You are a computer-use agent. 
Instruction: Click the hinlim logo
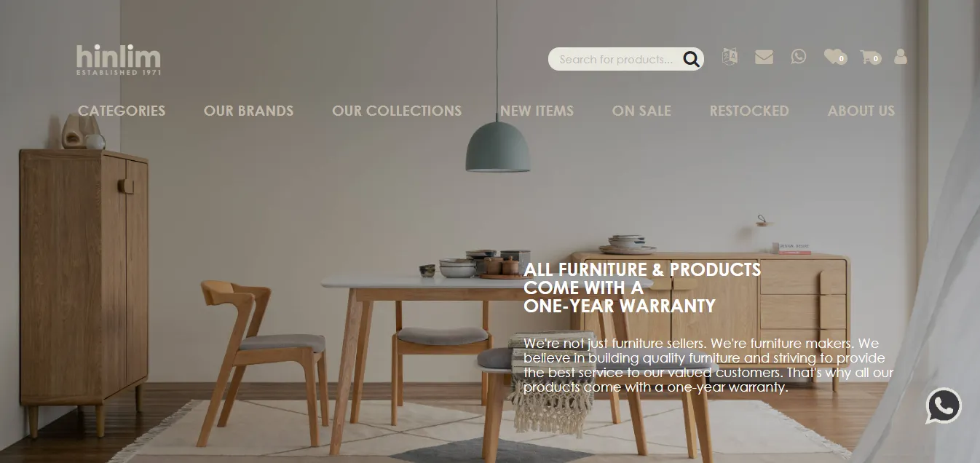click(x=119, y=60)
